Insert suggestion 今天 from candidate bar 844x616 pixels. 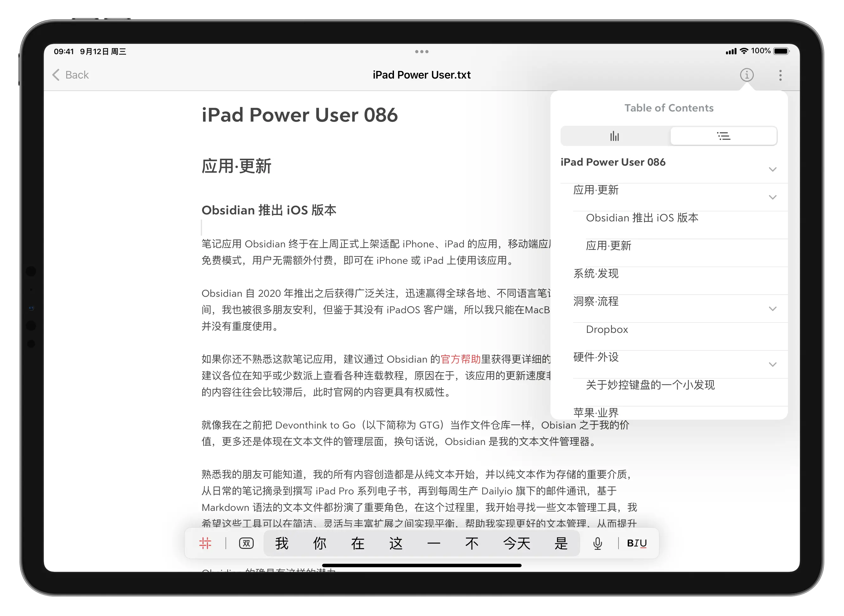pyautogui.click(x=516, y=543)
